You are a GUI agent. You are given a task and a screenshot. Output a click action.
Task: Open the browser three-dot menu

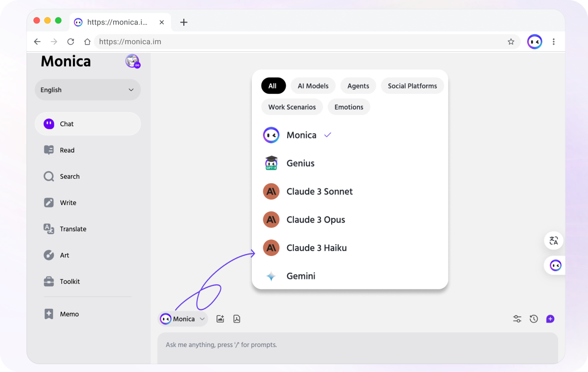(x=554, y=42)
